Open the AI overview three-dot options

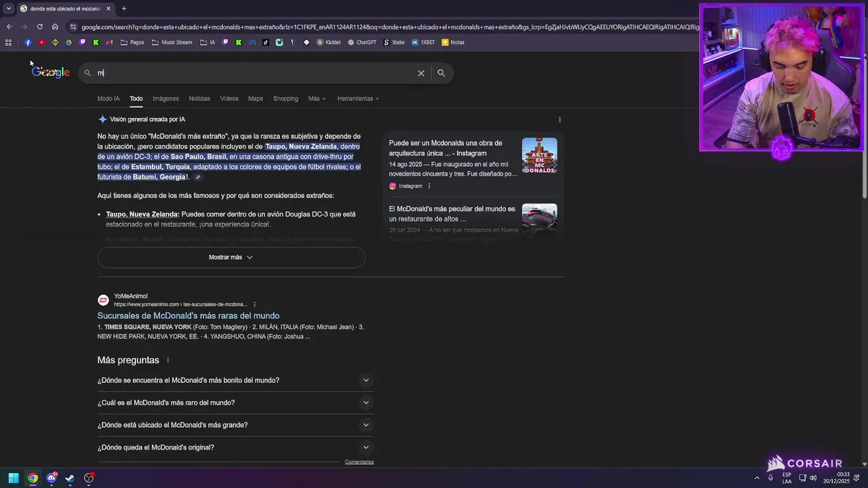pos(559,119)
